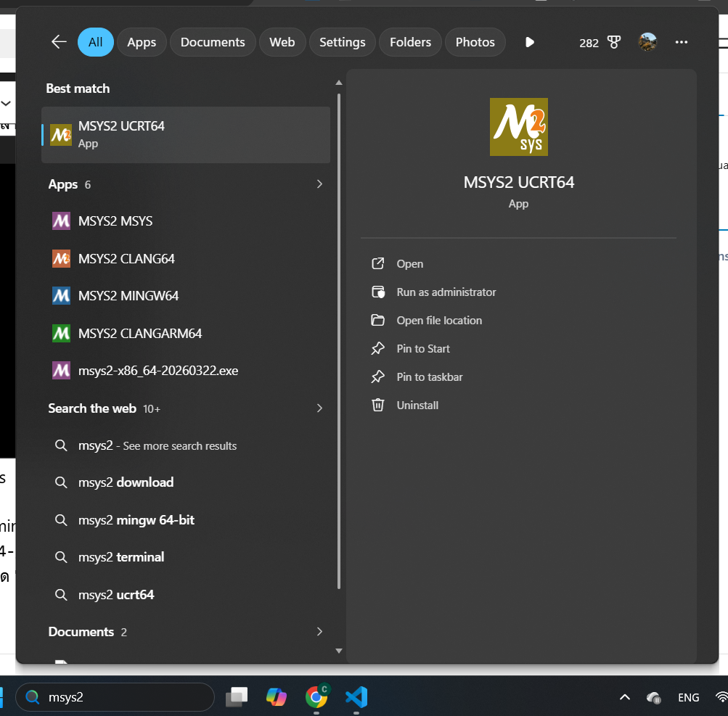Select MSYS2 CLANGARM64 app result
This screenshot has height=716, width=728.
click(139, 334)
